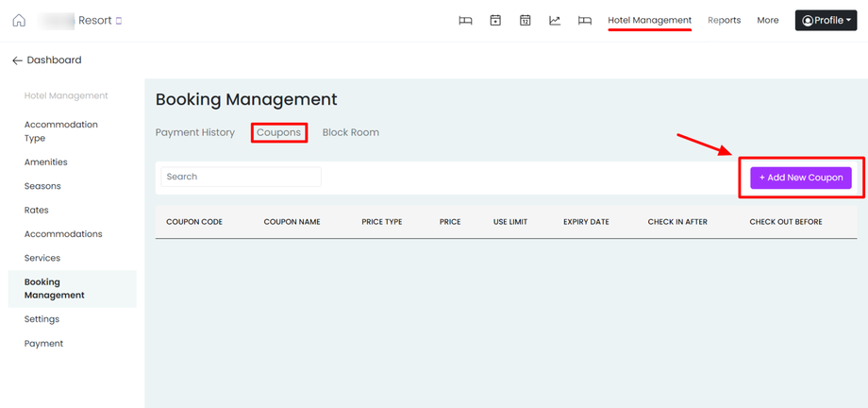Open Rates in the sidebar
The image size is (868, 408).
37,210
